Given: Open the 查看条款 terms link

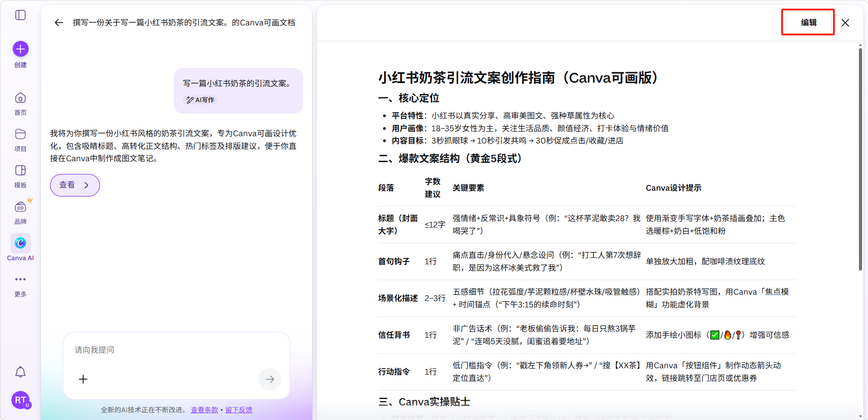Looking at the screenshot, I should [205, 410].
